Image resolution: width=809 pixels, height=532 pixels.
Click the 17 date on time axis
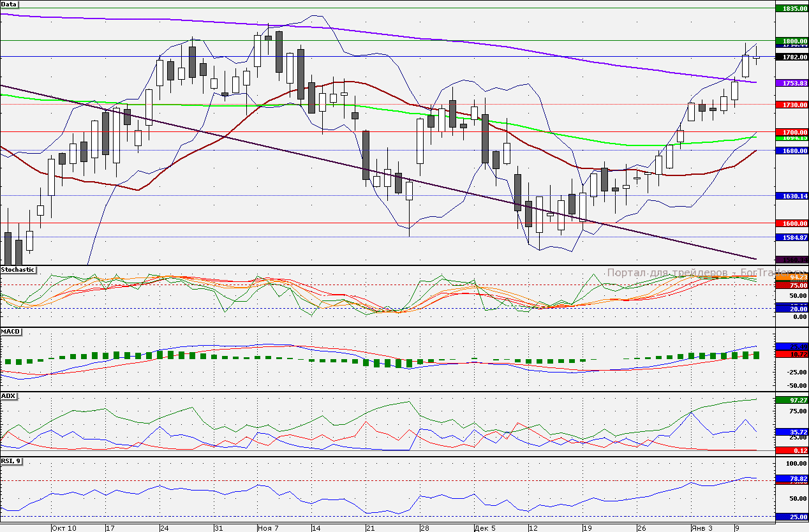tap(111, 528)
